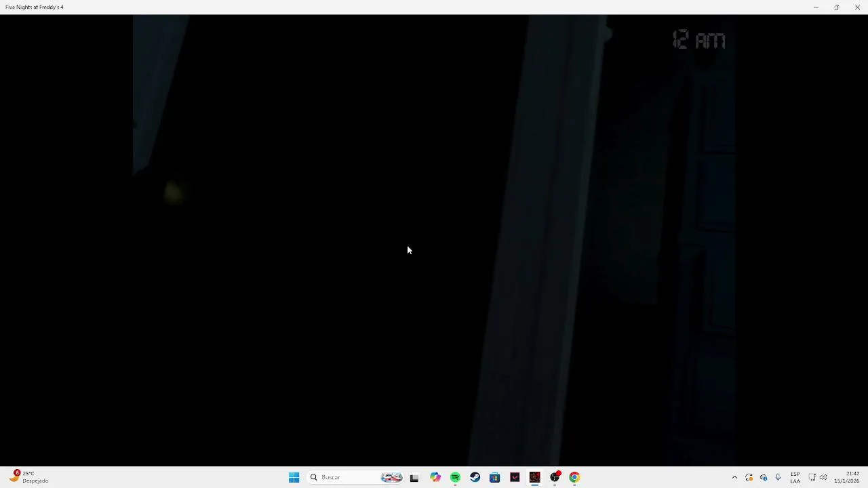Launch Copilot from the taskbar
The image size is (868, 488).
pyautogui.click(x=435, y=477)
